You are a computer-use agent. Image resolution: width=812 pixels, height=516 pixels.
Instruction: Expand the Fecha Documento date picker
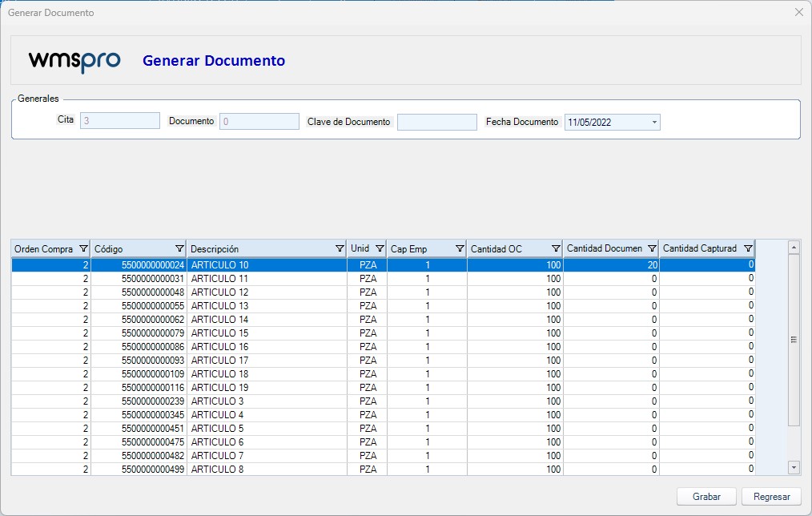click(654, 123)
